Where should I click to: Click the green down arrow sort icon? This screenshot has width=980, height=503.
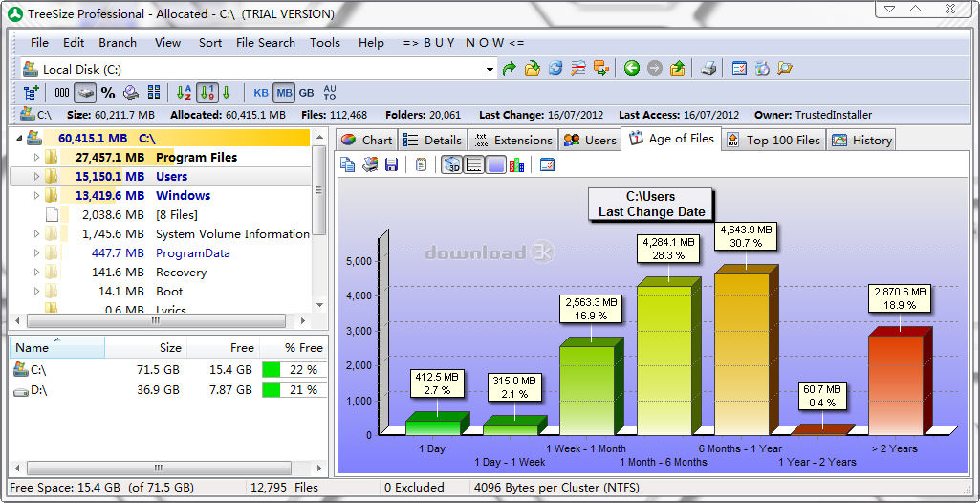pyautogui.click(x=227, y=93)
